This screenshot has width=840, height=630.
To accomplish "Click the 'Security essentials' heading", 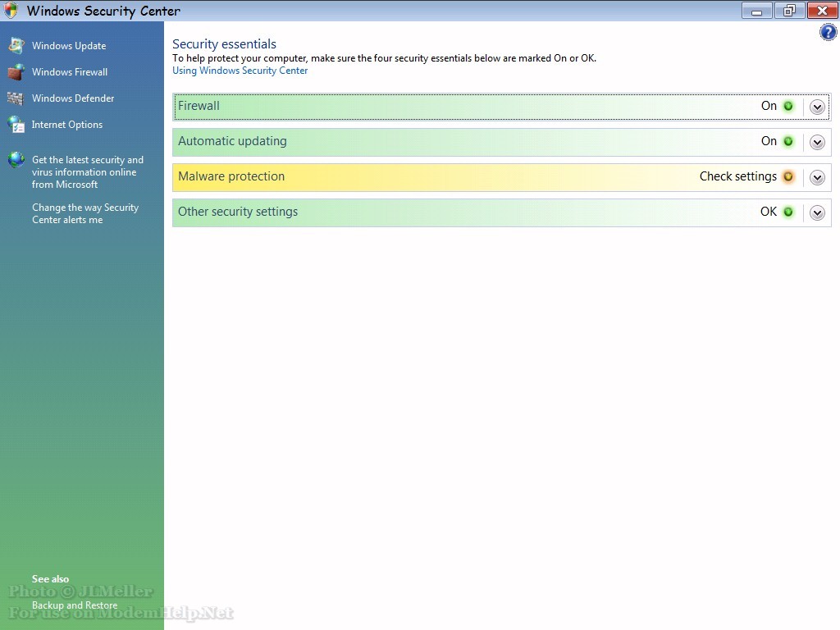I will pos(224,44).
